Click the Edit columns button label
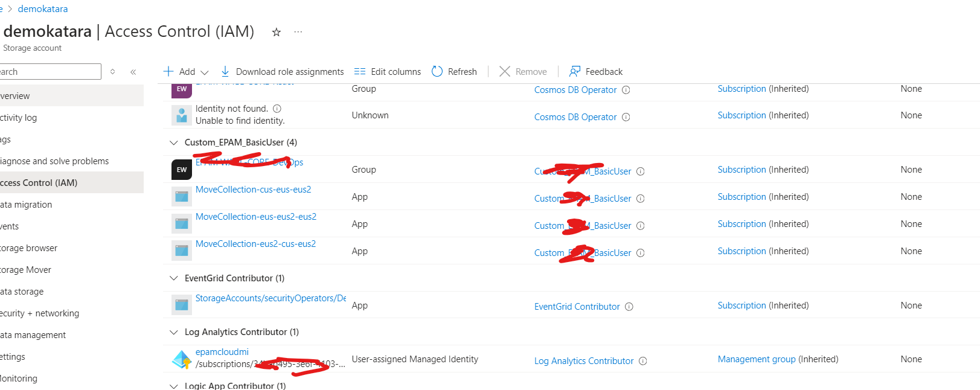Screen dimensions: 980x390 click(396, 72)
